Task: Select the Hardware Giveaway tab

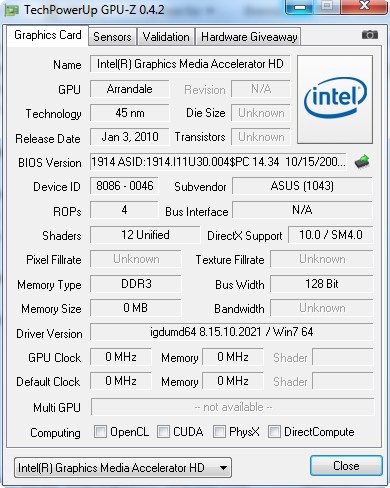Action: click(x=249, y=37)
